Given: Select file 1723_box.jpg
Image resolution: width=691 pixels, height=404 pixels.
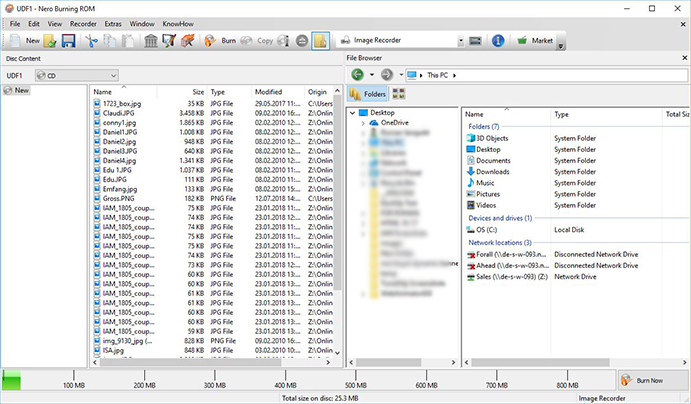Looking at the screenshot, I should click(122, 104).
